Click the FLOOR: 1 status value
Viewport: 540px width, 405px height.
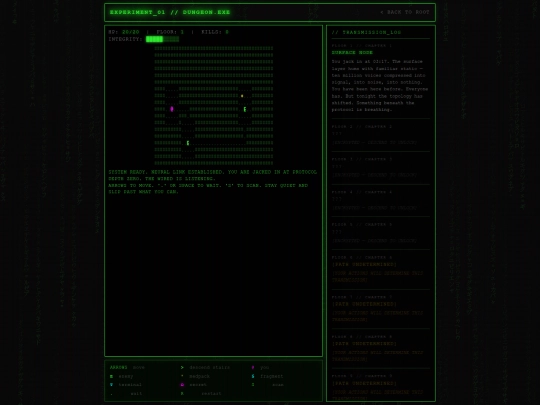click(x=170, y=32)
